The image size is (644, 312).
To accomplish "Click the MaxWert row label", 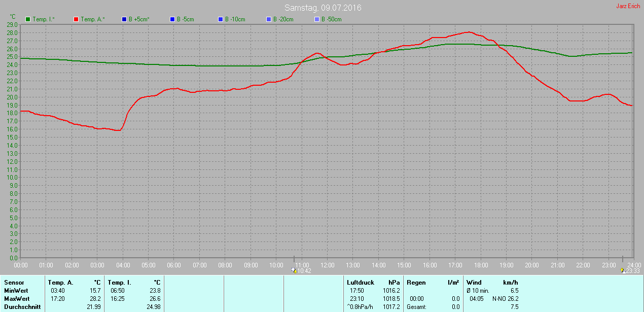I will tap(17, 299).
